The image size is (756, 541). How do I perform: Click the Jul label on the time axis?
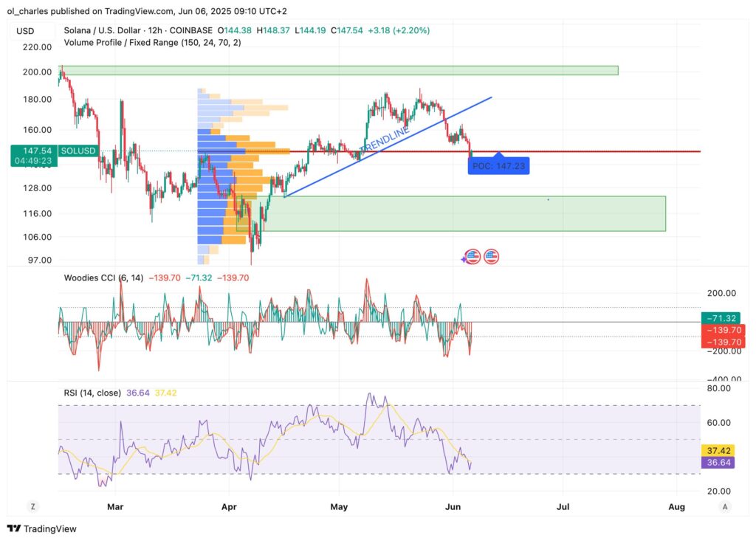pyautogui.click(x=563, y=506)
